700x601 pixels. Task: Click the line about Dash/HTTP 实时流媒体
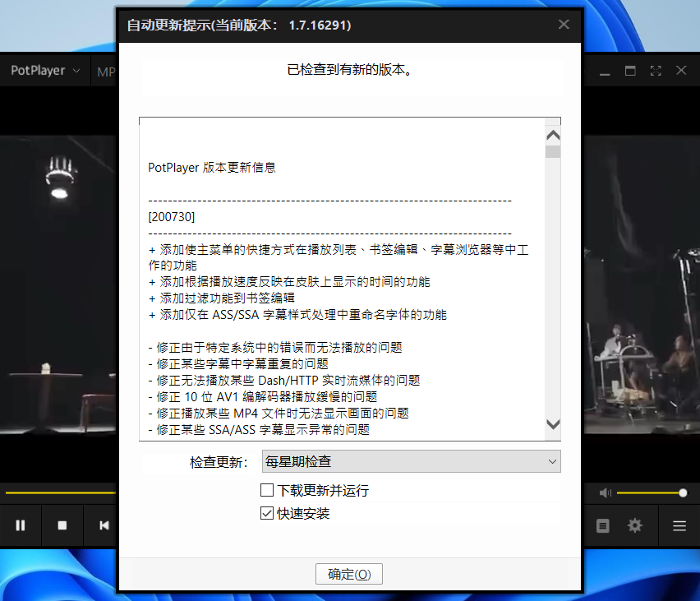click(284, 381)
